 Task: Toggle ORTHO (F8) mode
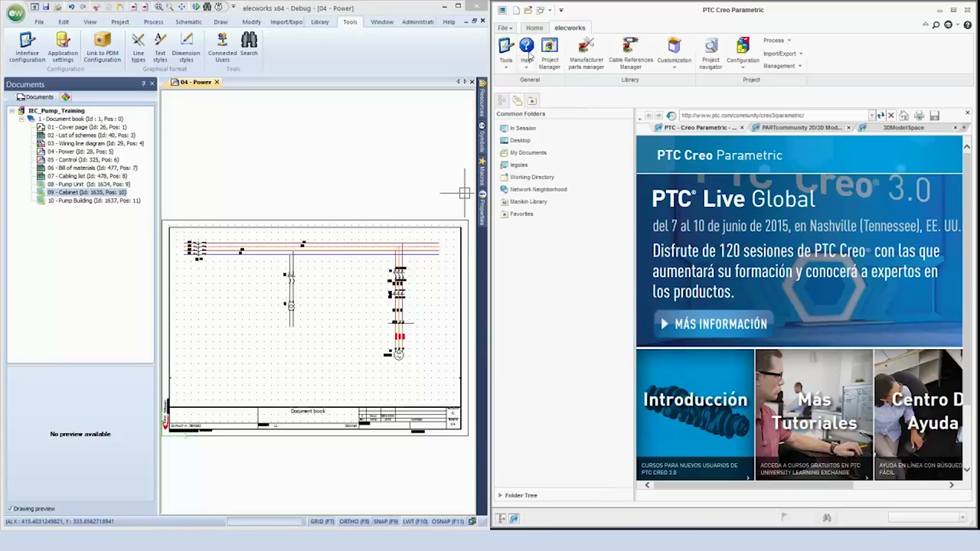[x=354, y=521]
